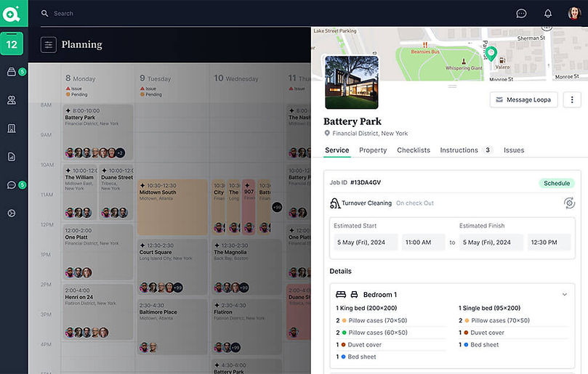Open the red 907 job card

pos(249,207)
